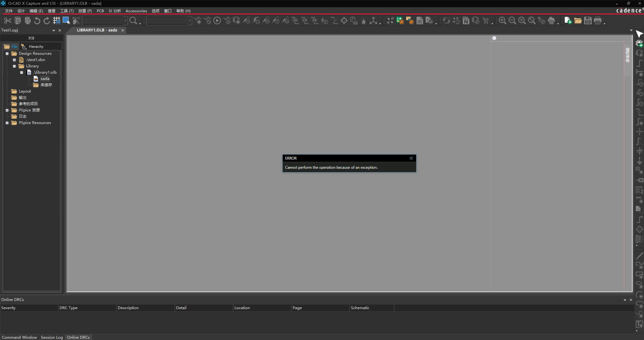Expand the PSpice Resources folder
This screenshot has width=644, height=340.
[7, 123]
